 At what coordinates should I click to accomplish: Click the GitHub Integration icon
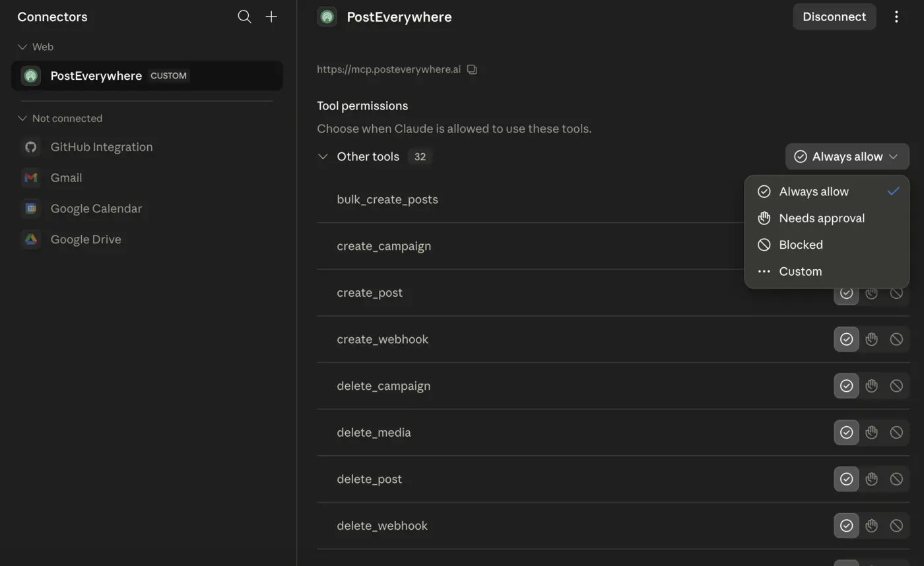point(31,147)
